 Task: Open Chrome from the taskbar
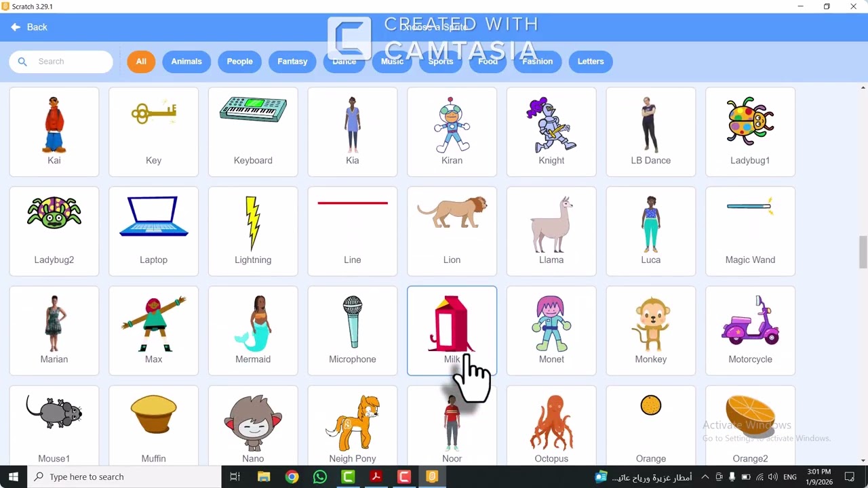click(x=292, y=476)
